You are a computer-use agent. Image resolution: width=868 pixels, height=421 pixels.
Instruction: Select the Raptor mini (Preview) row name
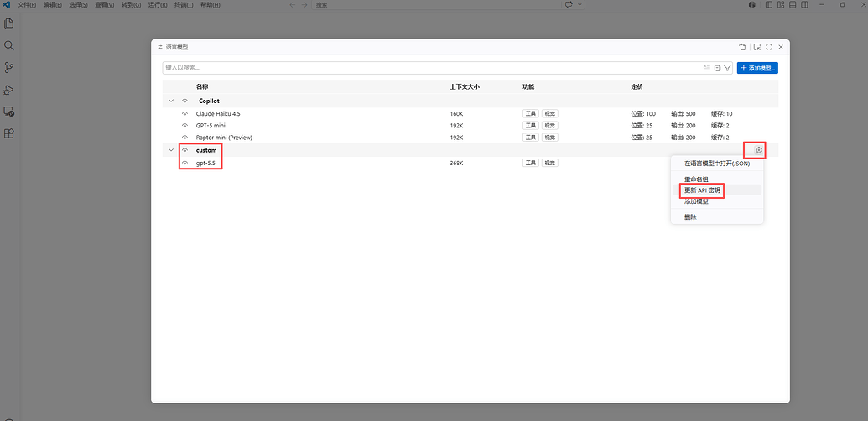click(224, 138)
